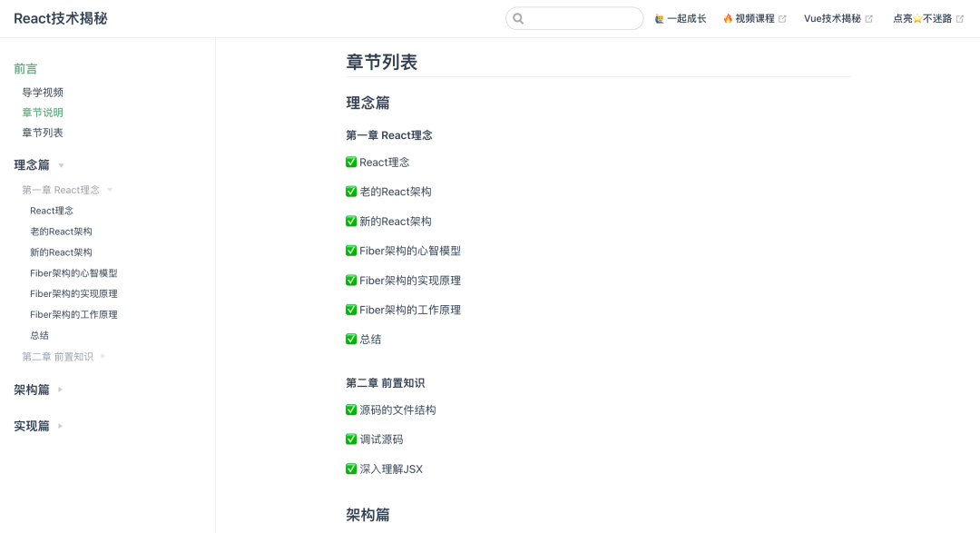Viewport: 980px width, 533px height.
Task: Go to React技术揭秘 site home title
Action: (61, 19)
